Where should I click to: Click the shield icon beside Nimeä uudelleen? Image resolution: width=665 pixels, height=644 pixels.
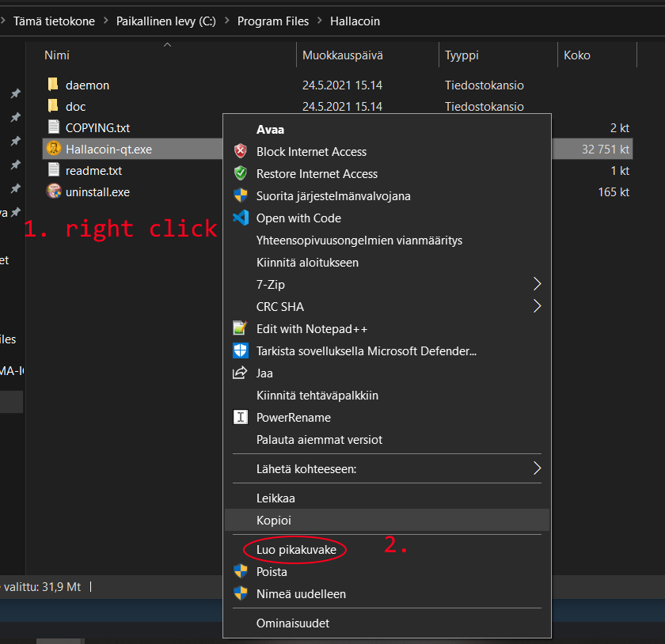click(241, 593)
